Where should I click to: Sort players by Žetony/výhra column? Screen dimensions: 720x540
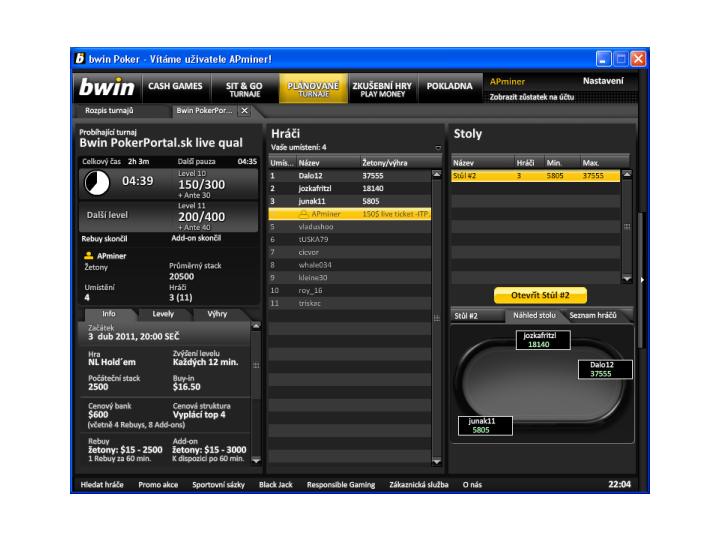click(x=401, y=163)
